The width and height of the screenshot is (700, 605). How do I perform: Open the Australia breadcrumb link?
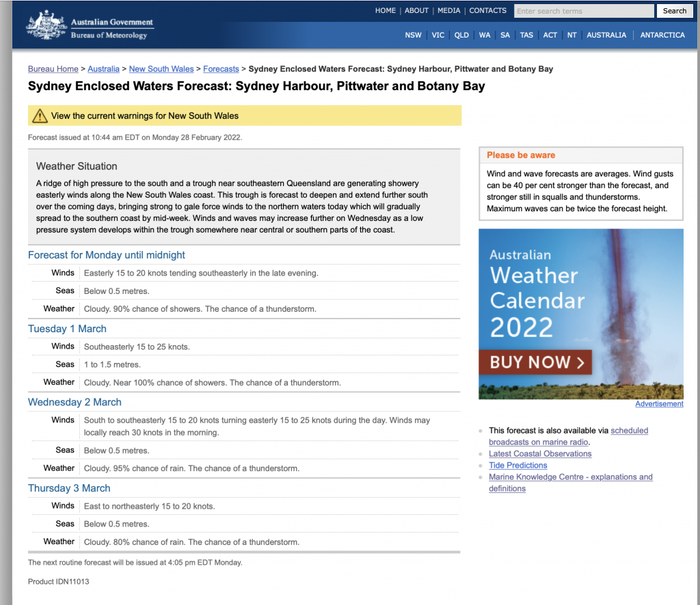(x=104, y=69)
